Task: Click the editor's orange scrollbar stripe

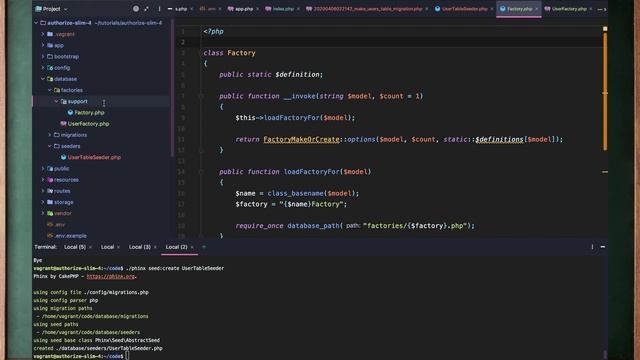Action: (605, 92)
